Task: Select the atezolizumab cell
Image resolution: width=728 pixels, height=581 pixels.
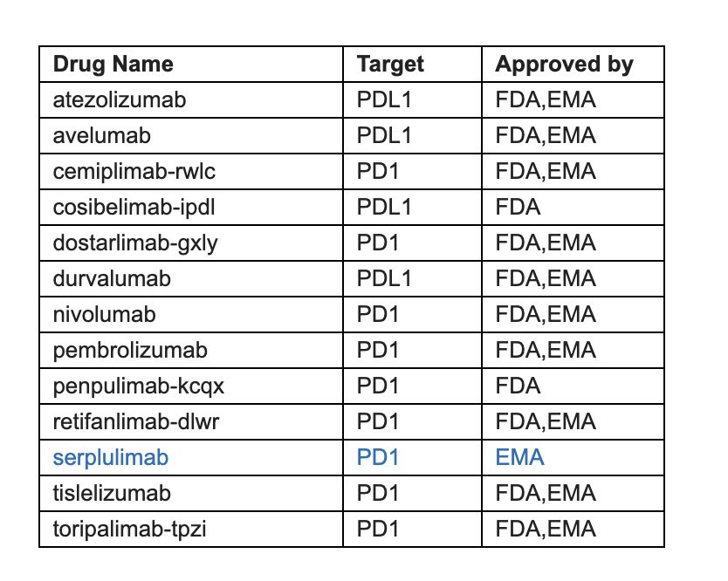Action: 120,99
